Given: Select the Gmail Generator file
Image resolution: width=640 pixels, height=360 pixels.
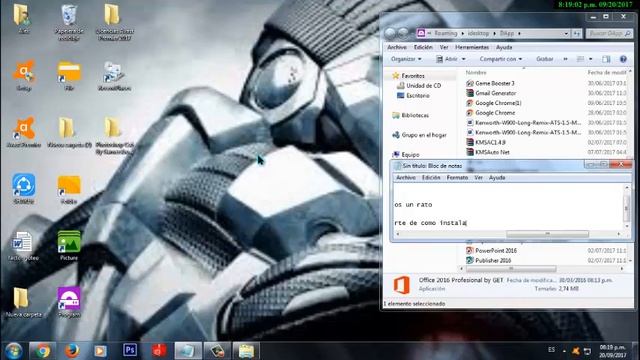Looking at the screenshot, I should (x=491, y=93).
